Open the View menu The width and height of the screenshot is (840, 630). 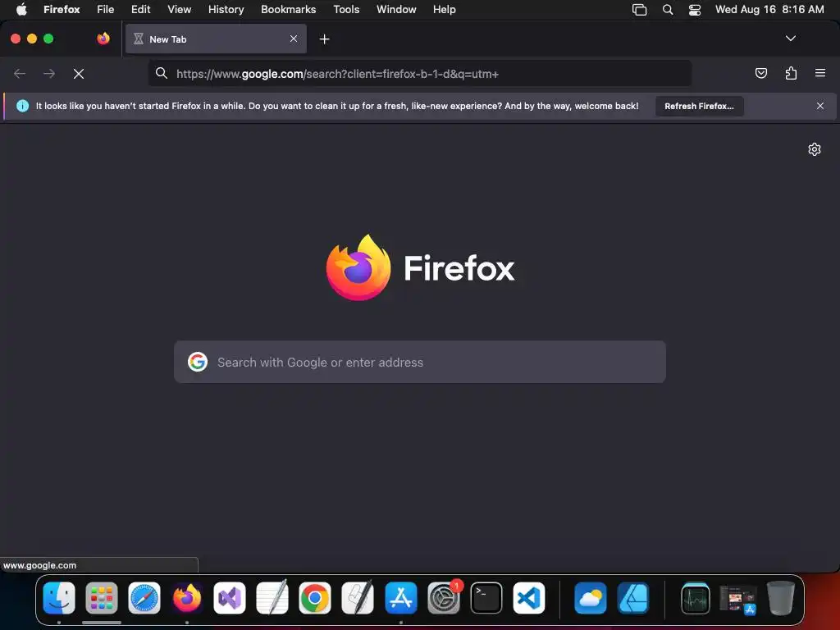pyautogui.click(x=179, y=10)
